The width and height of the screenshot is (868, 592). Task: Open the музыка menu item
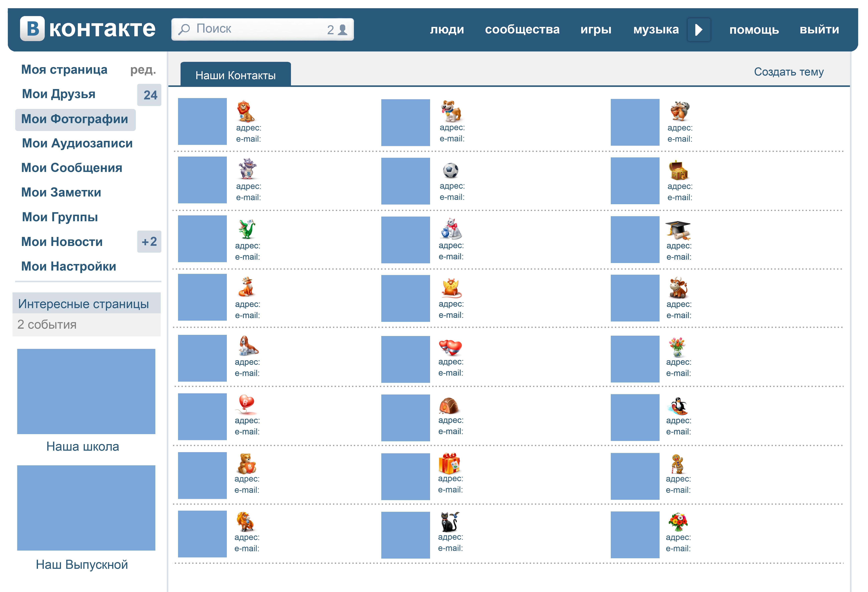(656, 30)
